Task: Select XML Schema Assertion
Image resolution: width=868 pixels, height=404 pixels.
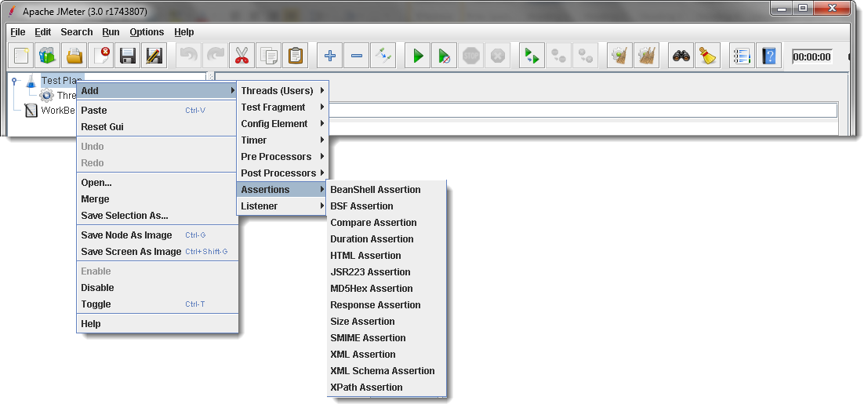Action: pos(387,371)
